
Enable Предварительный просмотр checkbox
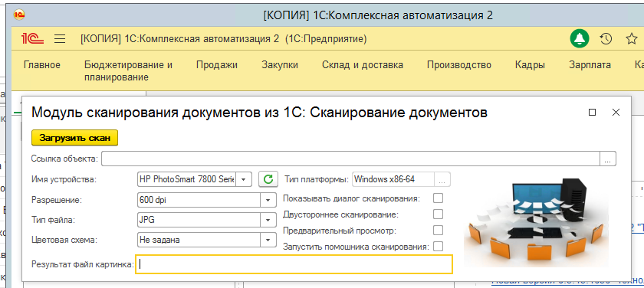pos(439,230)
